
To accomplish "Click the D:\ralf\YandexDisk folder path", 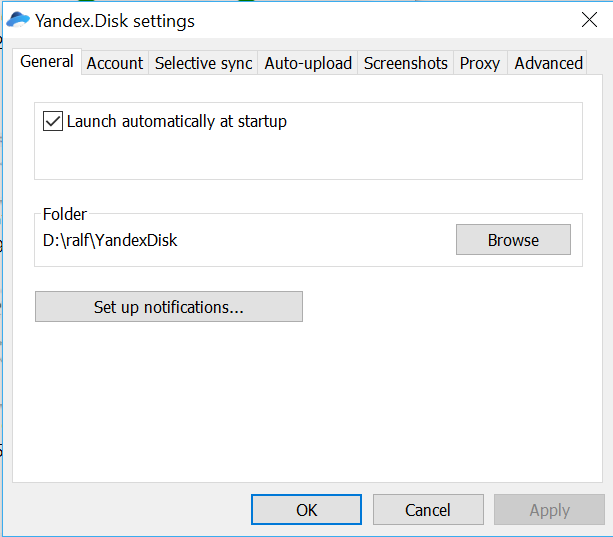I will 110,240.
